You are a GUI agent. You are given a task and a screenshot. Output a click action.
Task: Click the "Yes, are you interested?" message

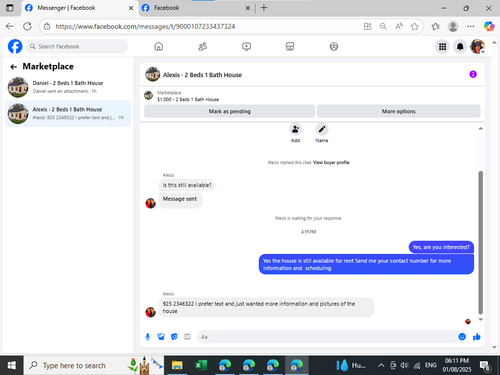tap(441, 247)
